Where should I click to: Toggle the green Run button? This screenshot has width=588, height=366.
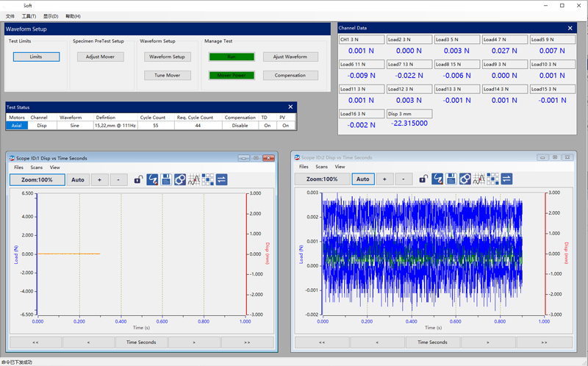click(x=232, y=57)
